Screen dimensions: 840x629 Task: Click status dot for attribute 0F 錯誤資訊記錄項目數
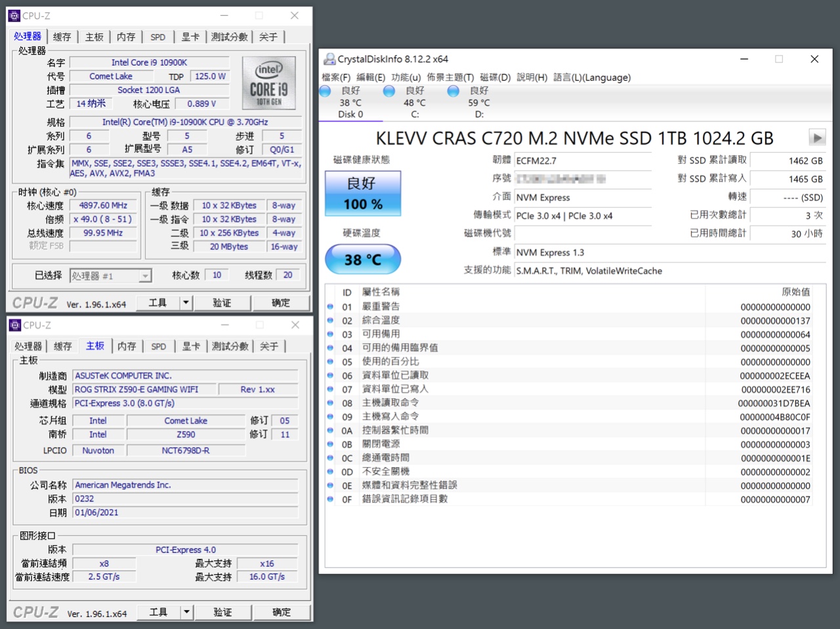tap(331, 499)
